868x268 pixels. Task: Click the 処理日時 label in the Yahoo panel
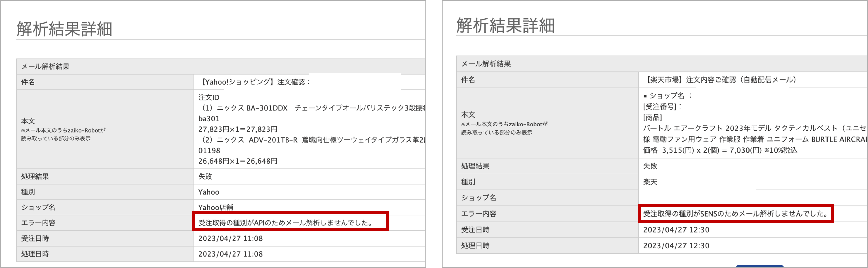point(35,254)
